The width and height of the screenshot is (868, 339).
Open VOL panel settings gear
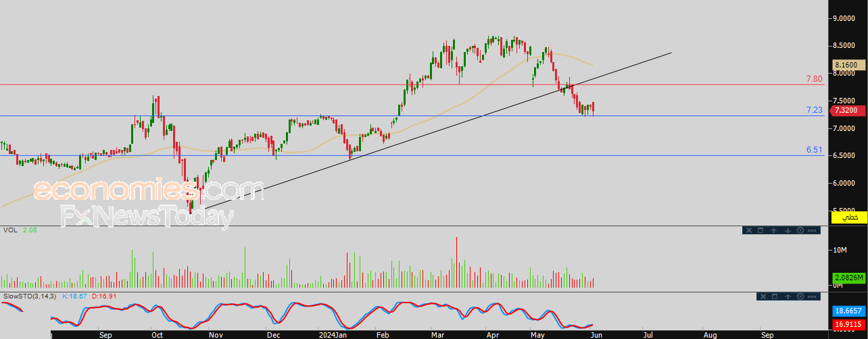point(800,230)
